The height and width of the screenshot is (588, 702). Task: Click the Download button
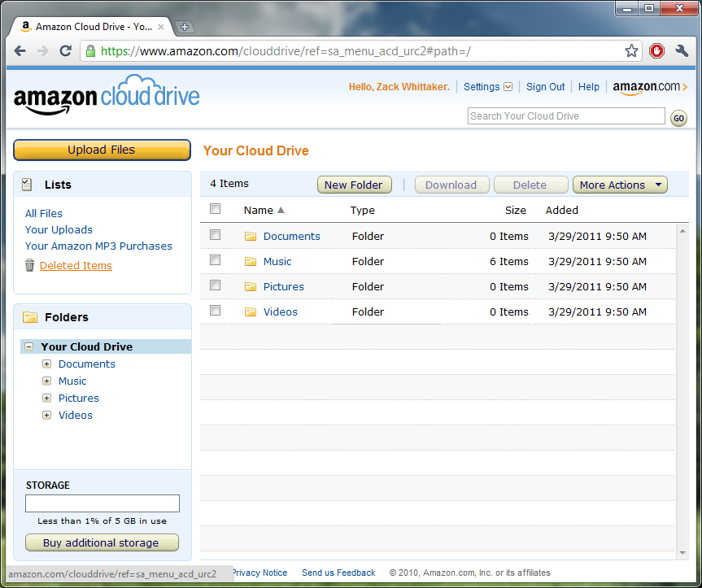pyautogui.click(x=451, y=185)
